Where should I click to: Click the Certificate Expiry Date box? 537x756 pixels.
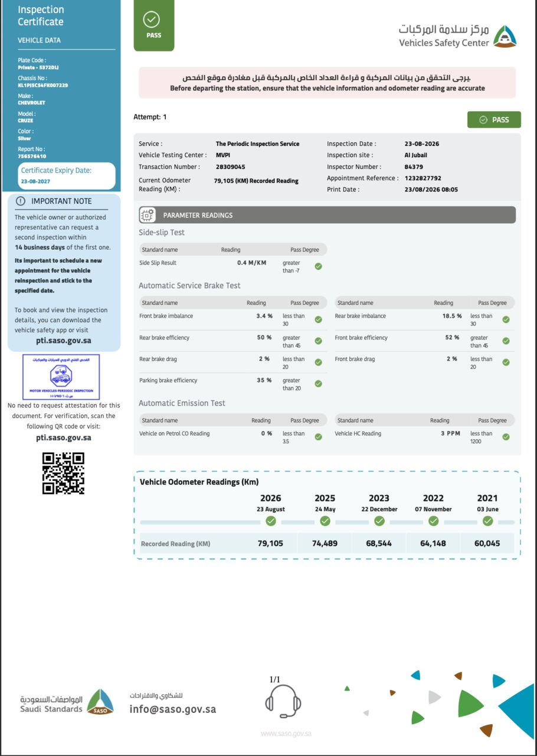pos(66,176)
